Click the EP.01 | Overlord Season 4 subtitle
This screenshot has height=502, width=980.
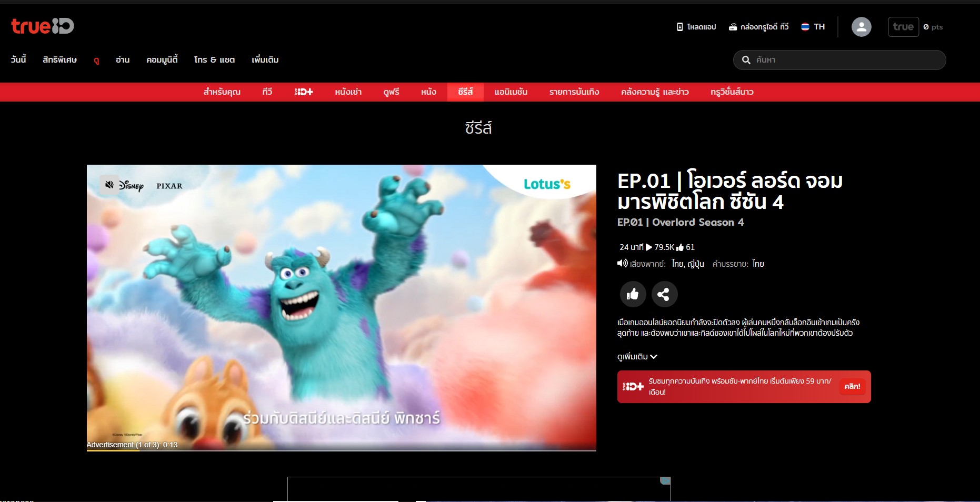681,222
